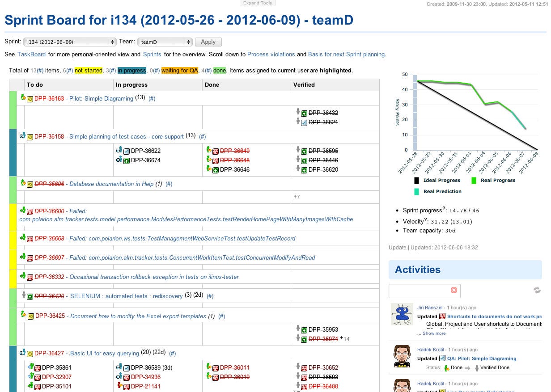Image resolution: width=551 pixels, height=392 pixels.
Task: Click the red defect icon beside DPP-36649
Action: click(x=215, y=151)
